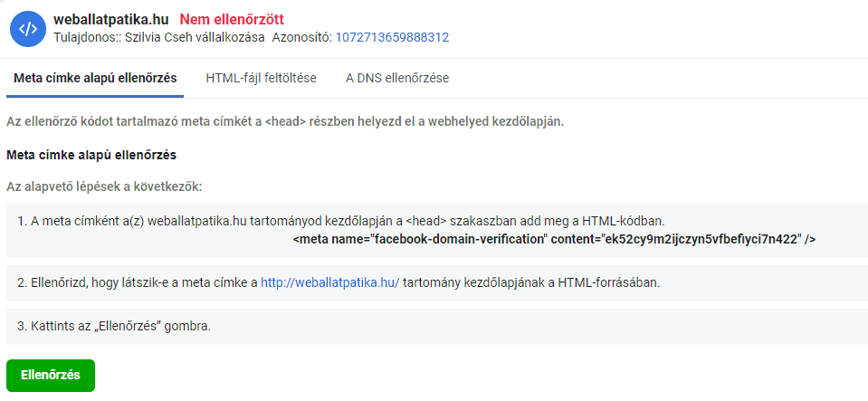This screenshot has width=868, height=401.
Task: Open the identifier link 1072713659888312
Action: pyautogui.click(x=392, y=37)
